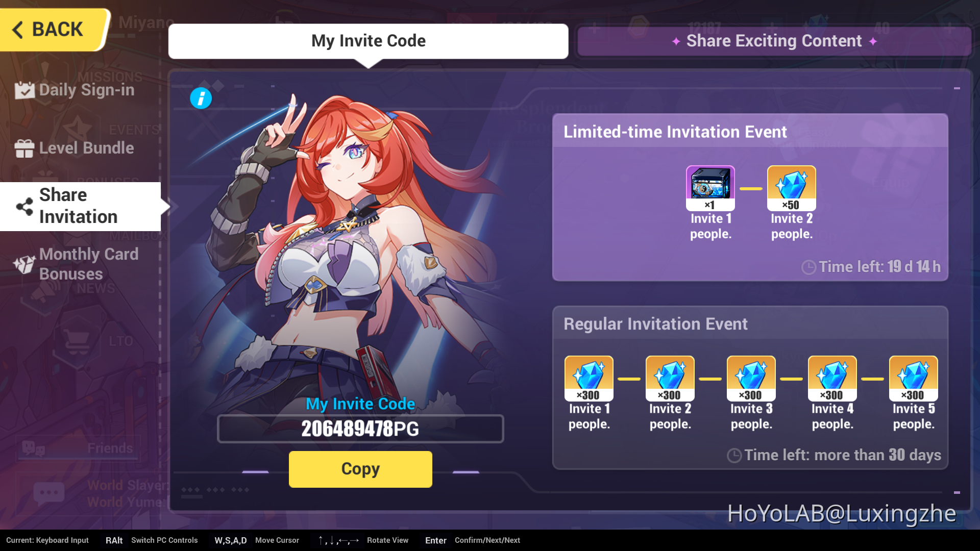Screen dimensions: 980x551
Task: Click the BACK button in the top left
Action: (48, 29)
